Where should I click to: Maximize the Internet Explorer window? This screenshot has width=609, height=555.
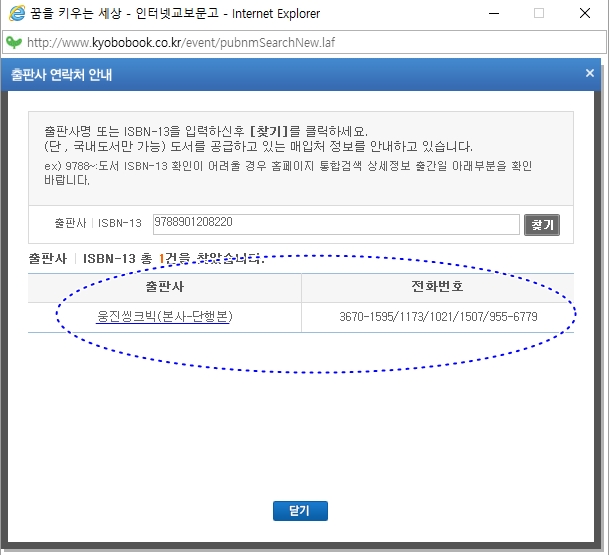539,14
